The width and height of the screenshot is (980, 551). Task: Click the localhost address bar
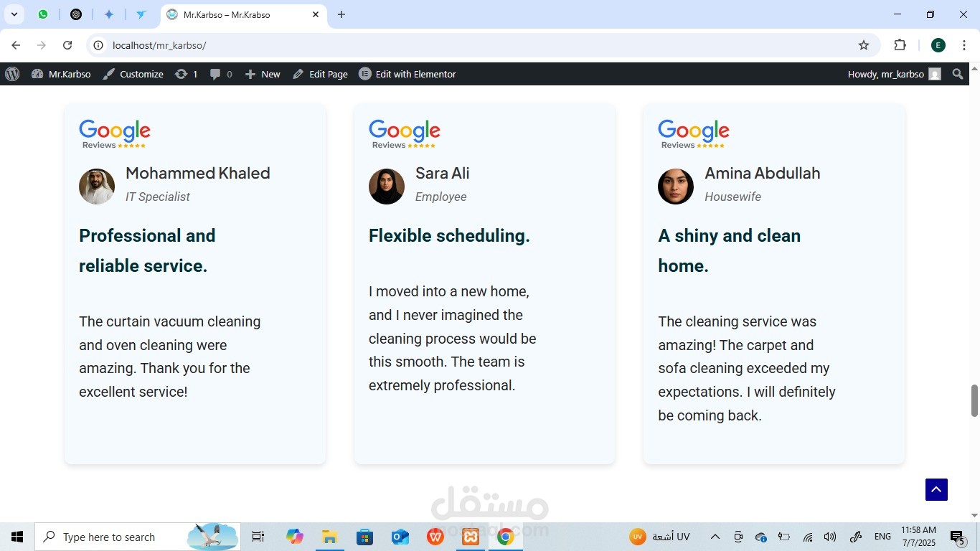click(x=482, y=45)
